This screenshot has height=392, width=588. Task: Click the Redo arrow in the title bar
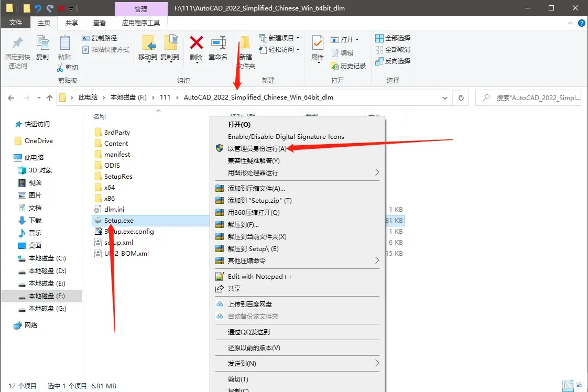pos(49,8)
